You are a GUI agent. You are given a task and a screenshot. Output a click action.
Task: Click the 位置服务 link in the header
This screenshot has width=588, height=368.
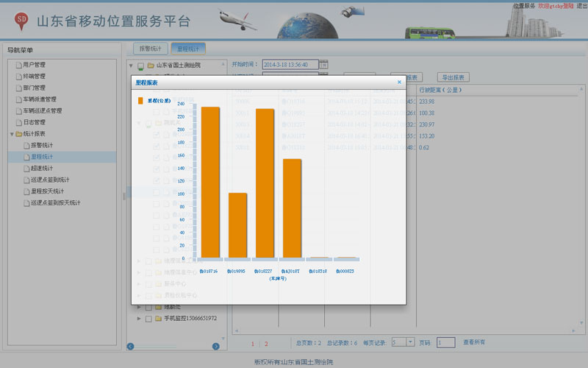(x=524, y=6)
